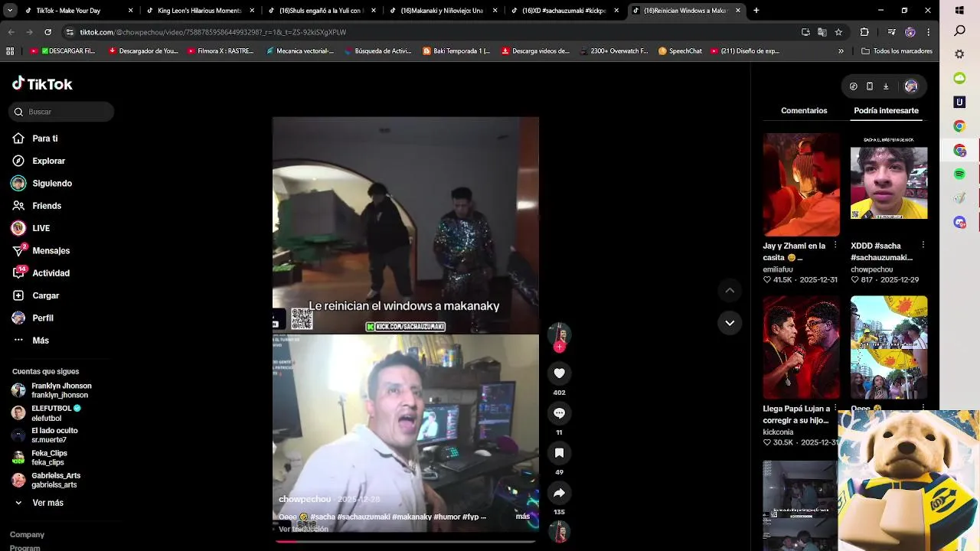The image size is (980, 551).
Task: Click the TikTok coins icon in header
Action: [854, 86]
